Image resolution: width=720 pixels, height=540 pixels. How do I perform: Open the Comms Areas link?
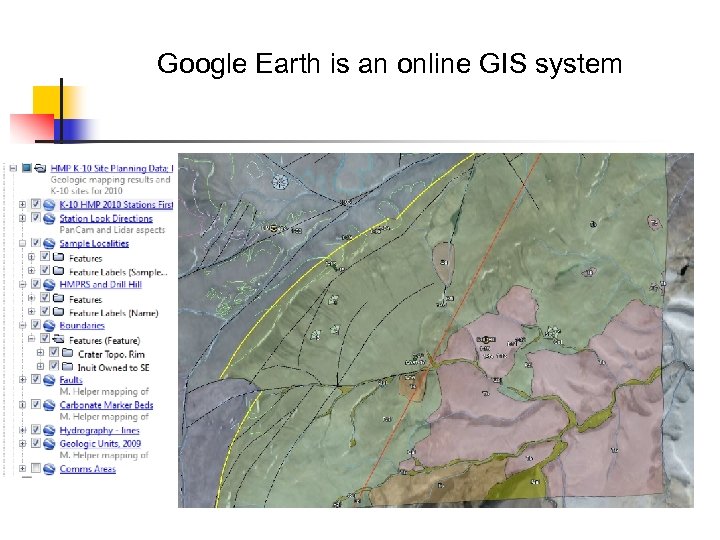coord(88,469)
